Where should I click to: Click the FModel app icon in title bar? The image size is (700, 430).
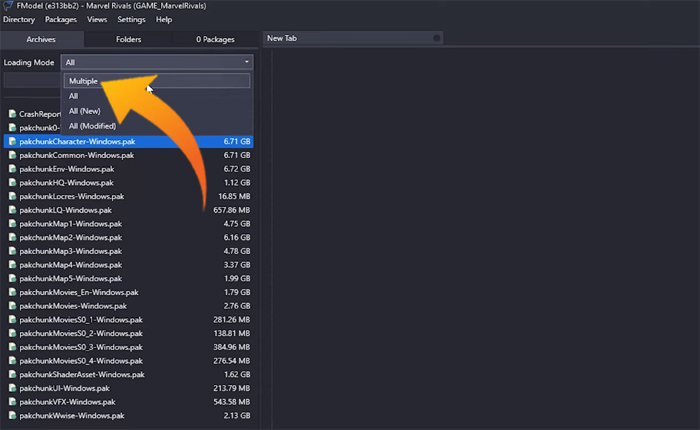coord(7,6)
